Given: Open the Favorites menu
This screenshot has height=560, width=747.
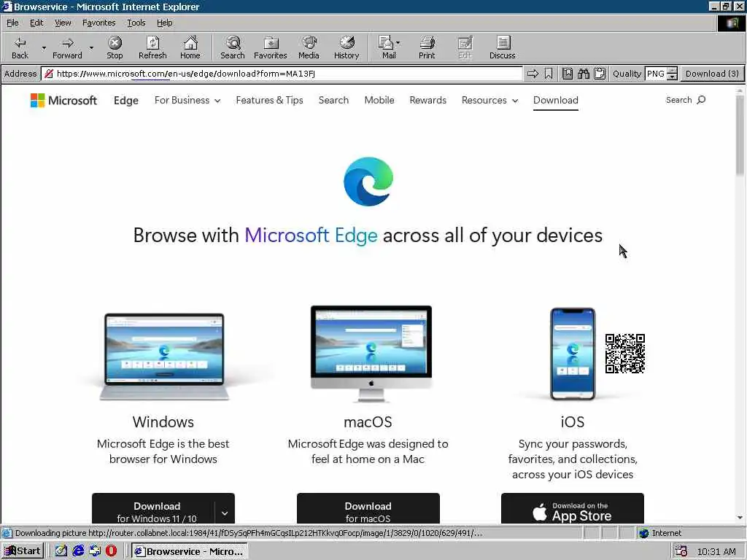Looking at the screenshot, I should click(x=98, y=23).
